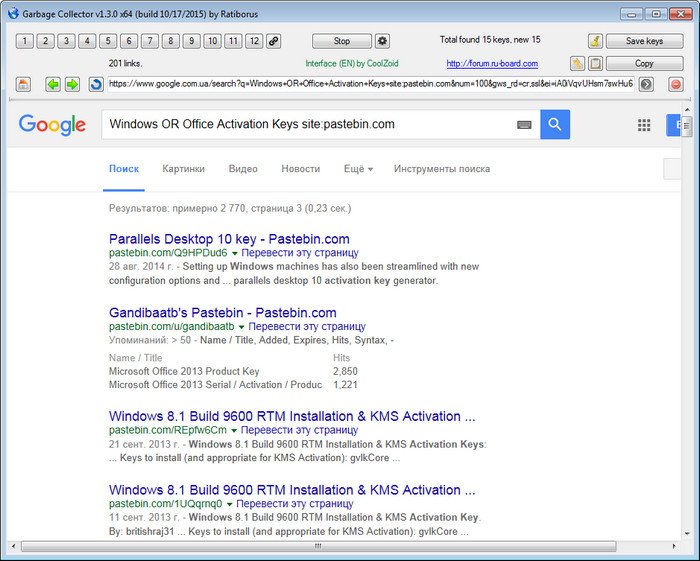This screenshot has width=700, height=561.
Task: Translate the 1UQqrnq0 result page
Action: [x=295, y=503]
